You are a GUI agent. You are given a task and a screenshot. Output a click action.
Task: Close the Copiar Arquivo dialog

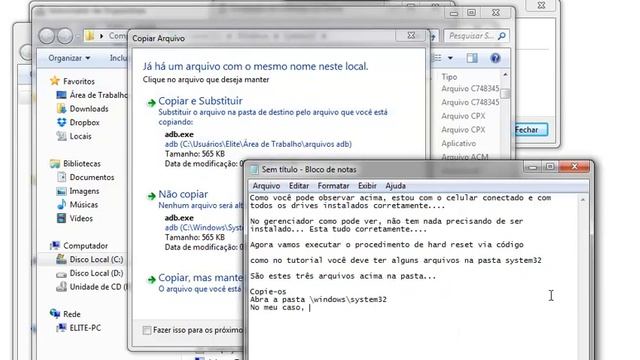411,36
